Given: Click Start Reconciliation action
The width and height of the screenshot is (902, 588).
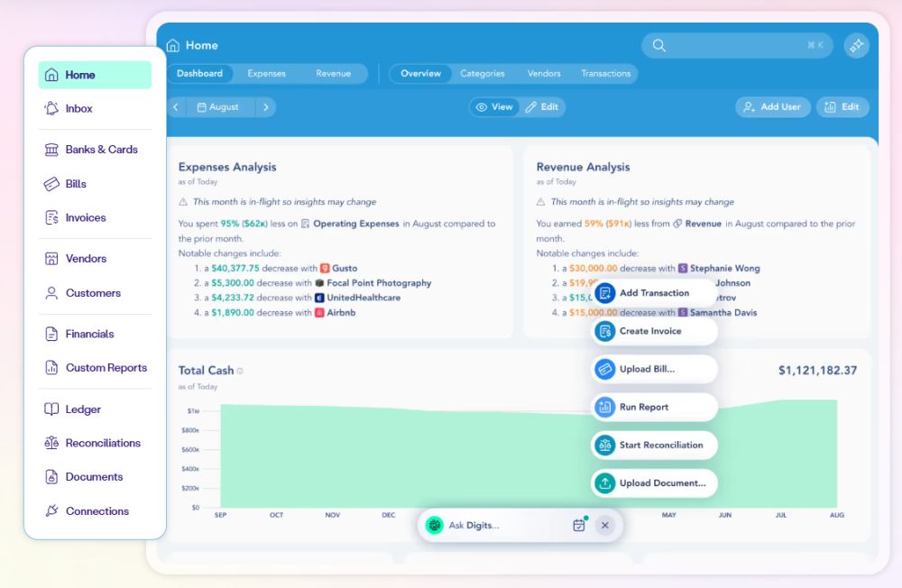Looking at the screenshot, I should (x=654, y=445).
